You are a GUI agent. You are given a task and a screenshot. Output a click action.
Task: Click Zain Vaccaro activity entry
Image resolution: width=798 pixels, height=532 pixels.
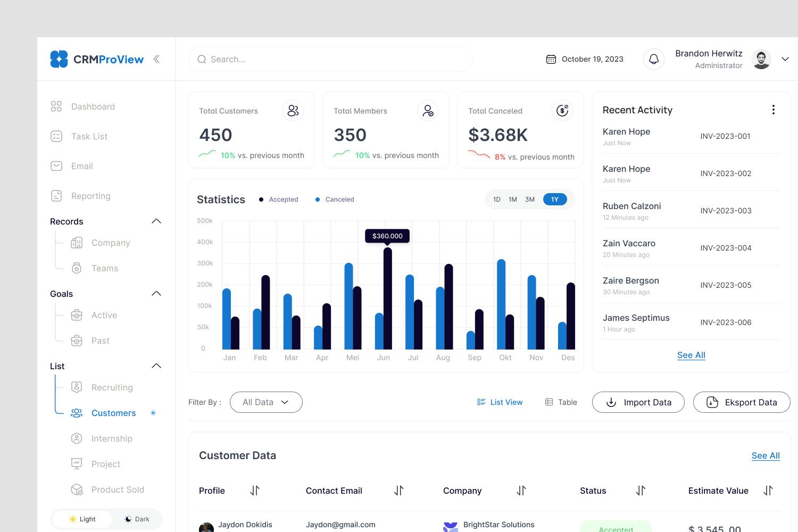tap(691, 248)
